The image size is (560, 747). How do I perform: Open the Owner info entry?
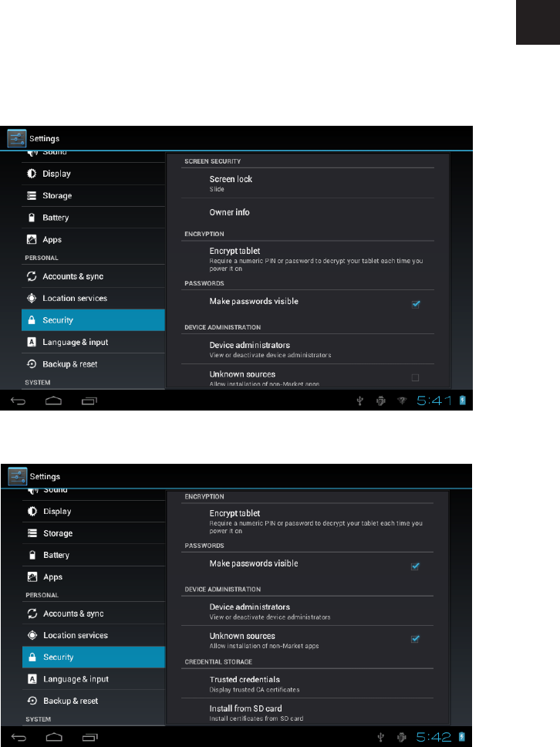(307, 212)
